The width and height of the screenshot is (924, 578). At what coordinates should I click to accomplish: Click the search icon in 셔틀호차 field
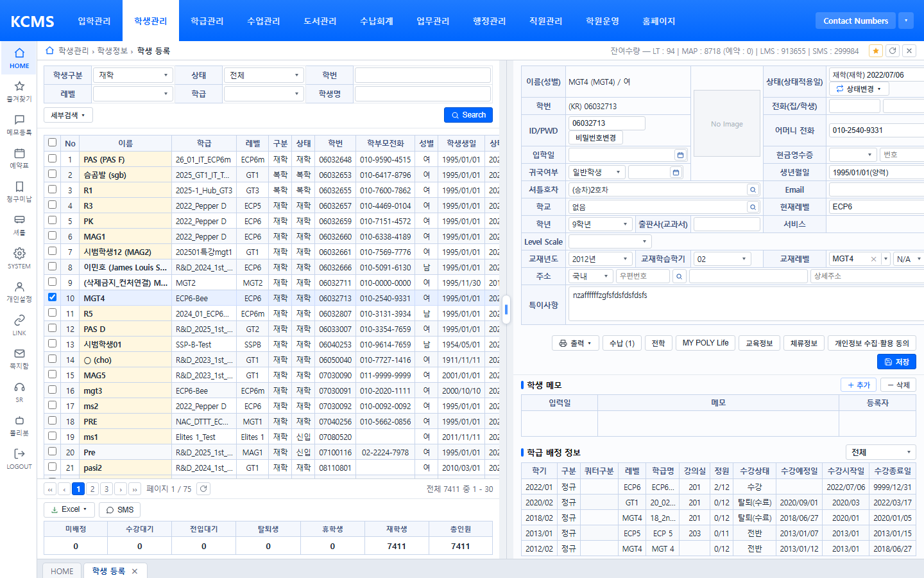[753, 189]
